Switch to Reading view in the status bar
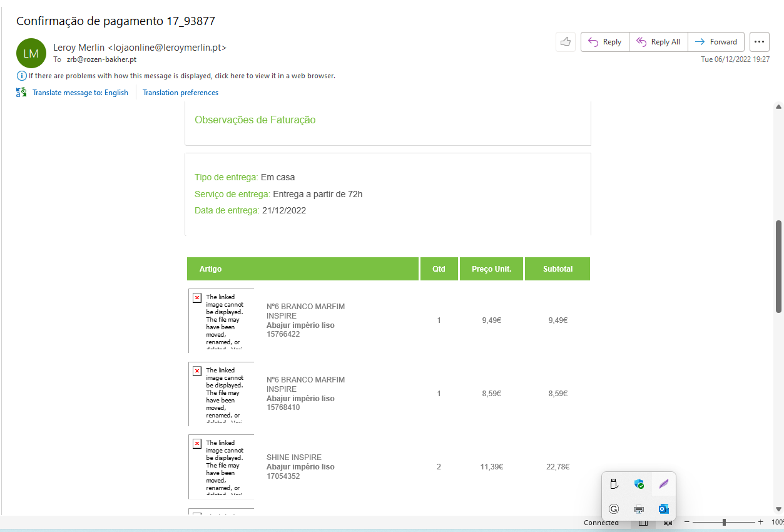This screenshot has width=784, height=532. point(668,523)
